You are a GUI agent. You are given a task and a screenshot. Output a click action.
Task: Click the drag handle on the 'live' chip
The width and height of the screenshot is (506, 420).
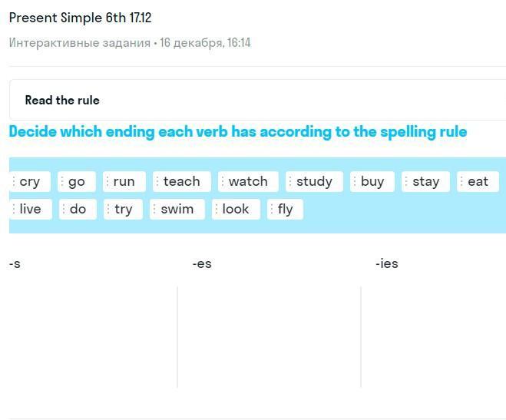coord(14,209)
